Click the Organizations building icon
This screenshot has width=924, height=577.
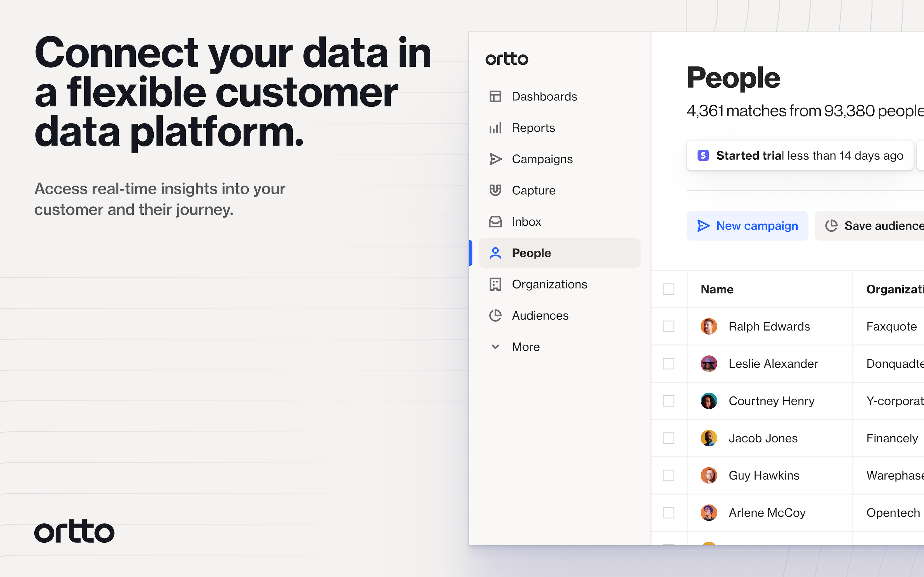(x=495, y=284)
